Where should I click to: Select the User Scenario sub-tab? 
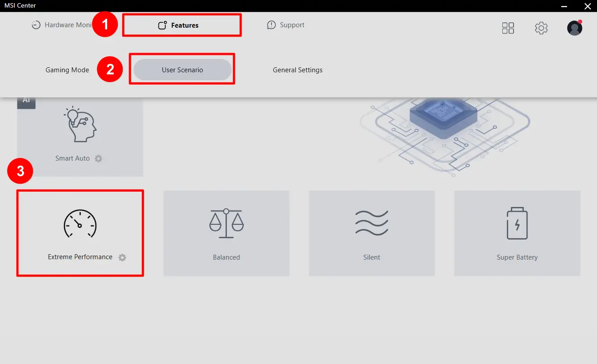[x=183, y=70]
